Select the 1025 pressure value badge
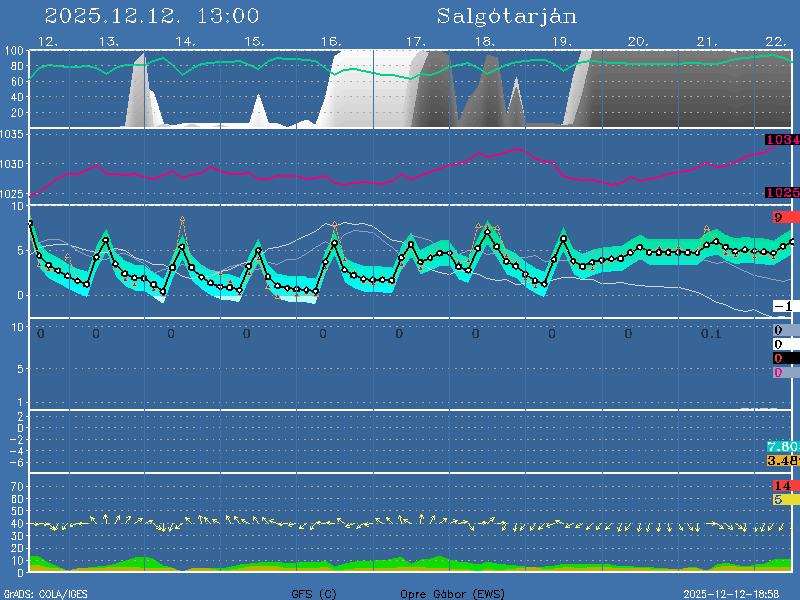 coord(782,192)
